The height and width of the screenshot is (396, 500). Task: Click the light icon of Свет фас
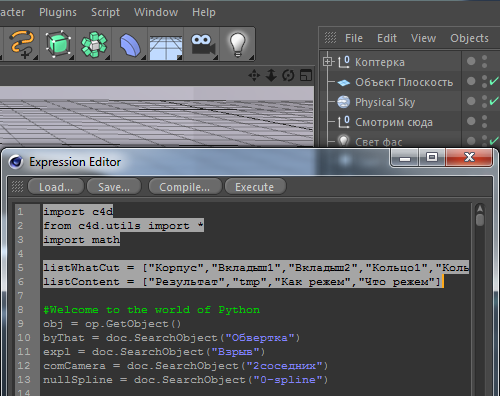344,141
